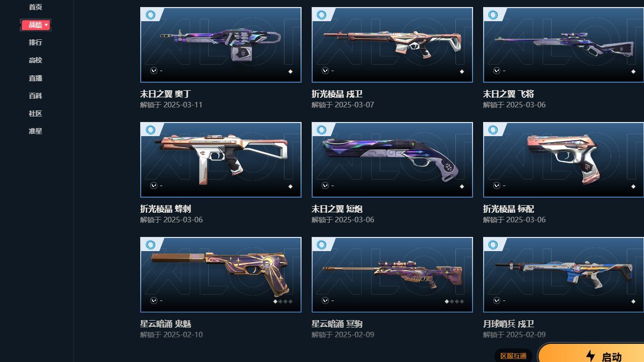Click the 启动 launch button

[591, 353]
